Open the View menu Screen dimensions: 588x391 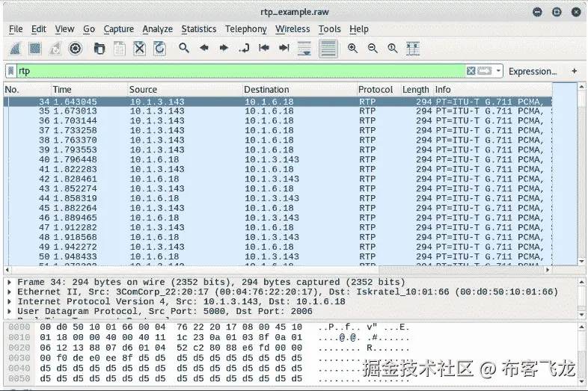64,29
